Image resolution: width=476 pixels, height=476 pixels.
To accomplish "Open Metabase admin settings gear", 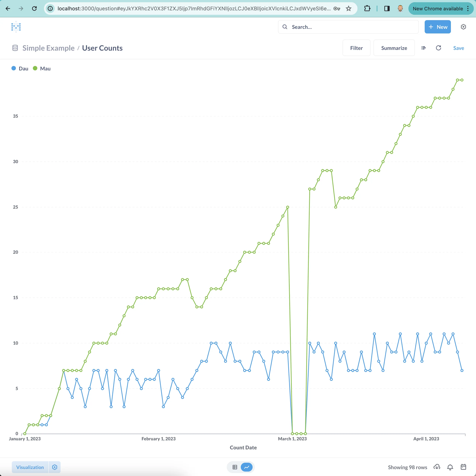I will [464, 27].
